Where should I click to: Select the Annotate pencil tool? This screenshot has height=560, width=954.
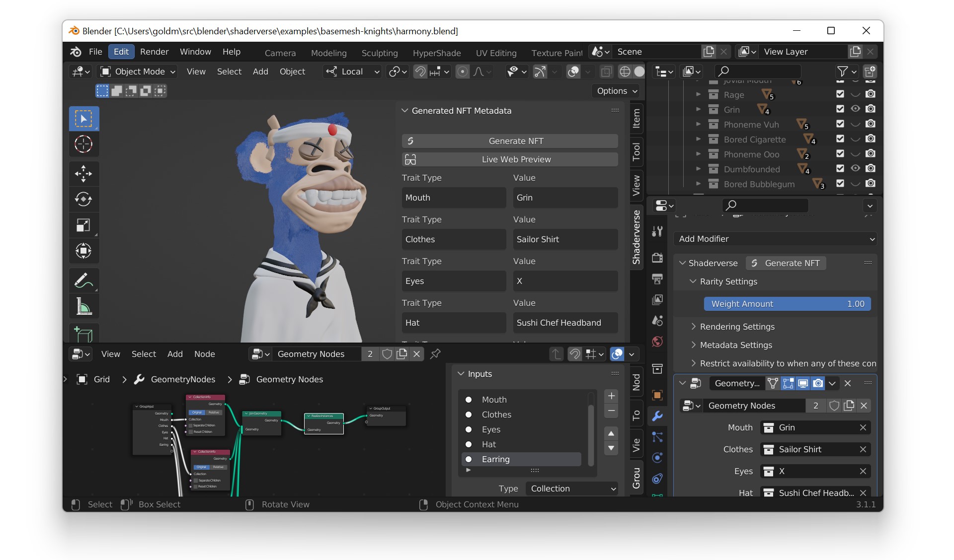(x=83, y=280)
